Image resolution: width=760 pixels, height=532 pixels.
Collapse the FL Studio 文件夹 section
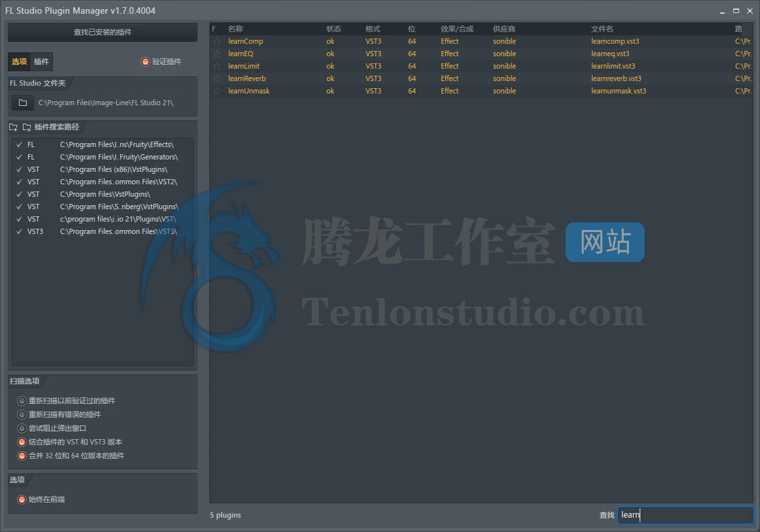pos(37,83)
